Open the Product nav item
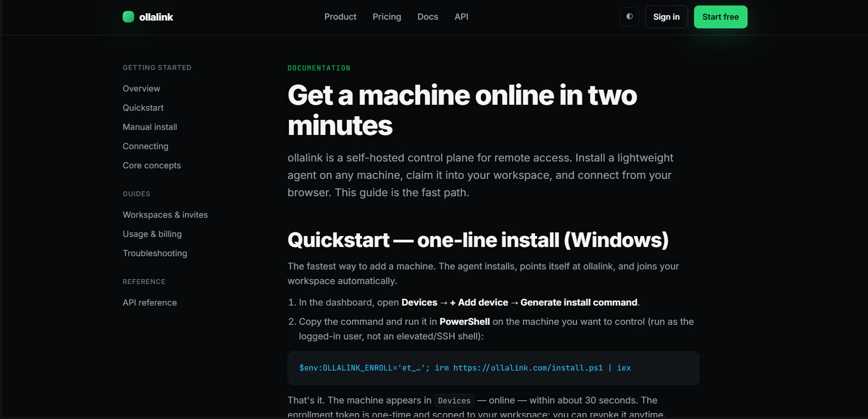 point(340,17)
